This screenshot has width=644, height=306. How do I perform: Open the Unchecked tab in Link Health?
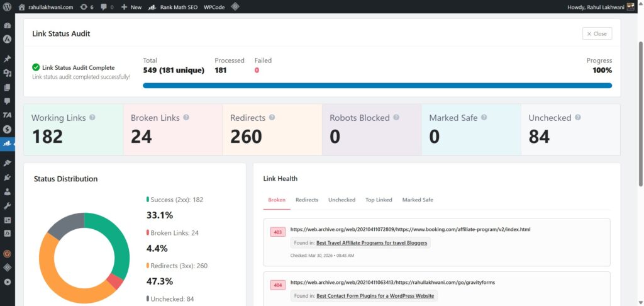point(341,200)
